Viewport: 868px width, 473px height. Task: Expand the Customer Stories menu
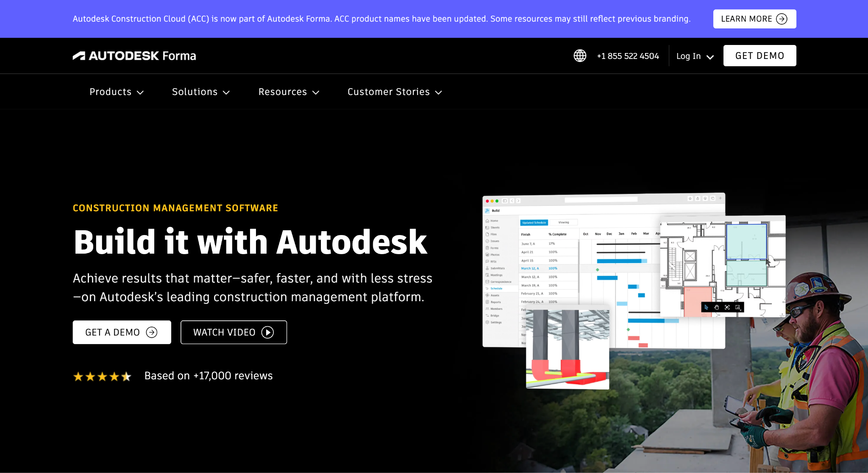click(395, 92)
